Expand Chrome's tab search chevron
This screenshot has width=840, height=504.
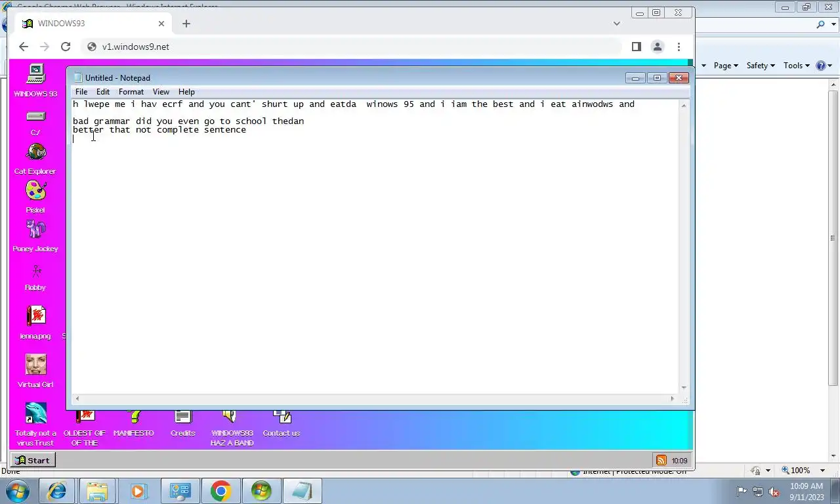[617, 24]
